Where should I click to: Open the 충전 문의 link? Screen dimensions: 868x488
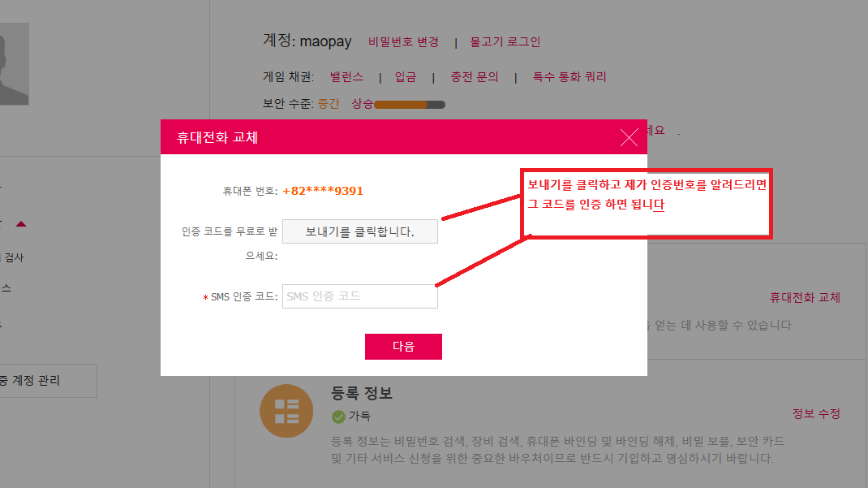(475, 77)
